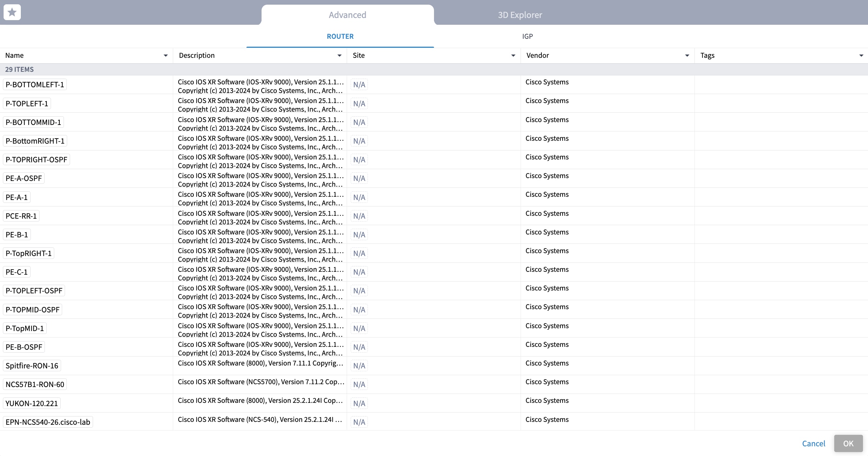868x456 pixels.
Task: Click EPN-NCS540-26.cisco-lab description text
Action: click(x=260, y=420)
